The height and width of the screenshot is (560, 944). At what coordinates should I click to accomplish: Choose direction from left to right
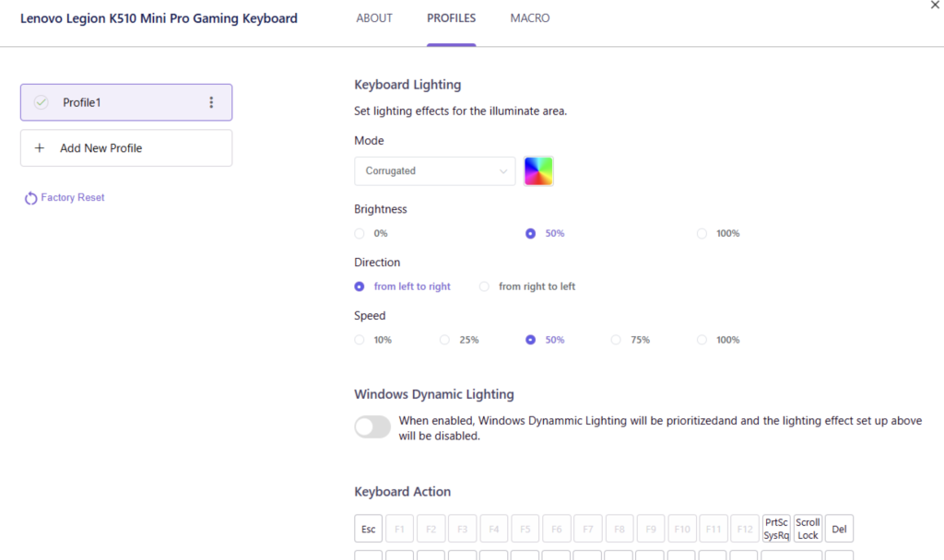(x=360, y=286)
